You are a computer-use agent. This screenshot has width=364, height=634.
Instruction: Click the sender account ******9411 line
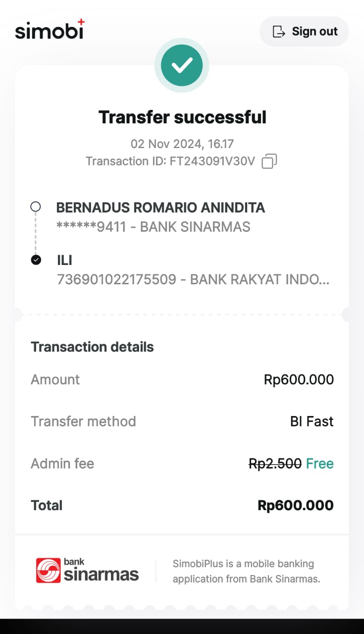(x=153, y=227)
